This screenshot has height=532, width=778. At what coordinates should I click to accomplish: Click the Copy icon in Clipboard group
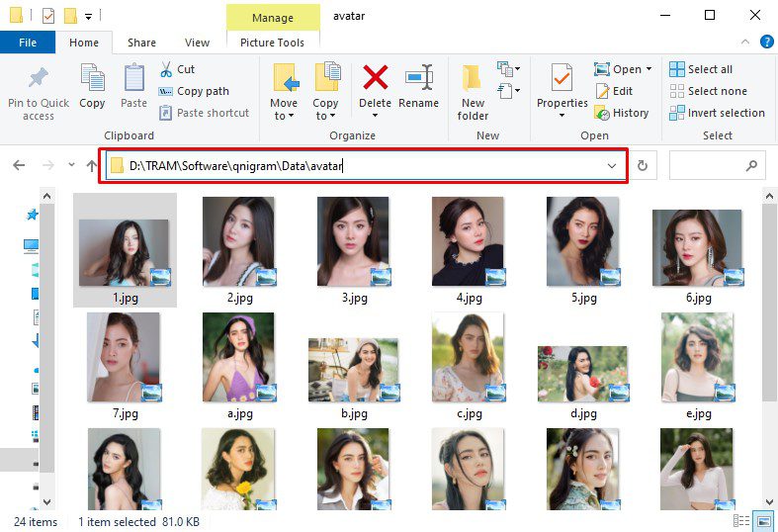tap(92, 78)
